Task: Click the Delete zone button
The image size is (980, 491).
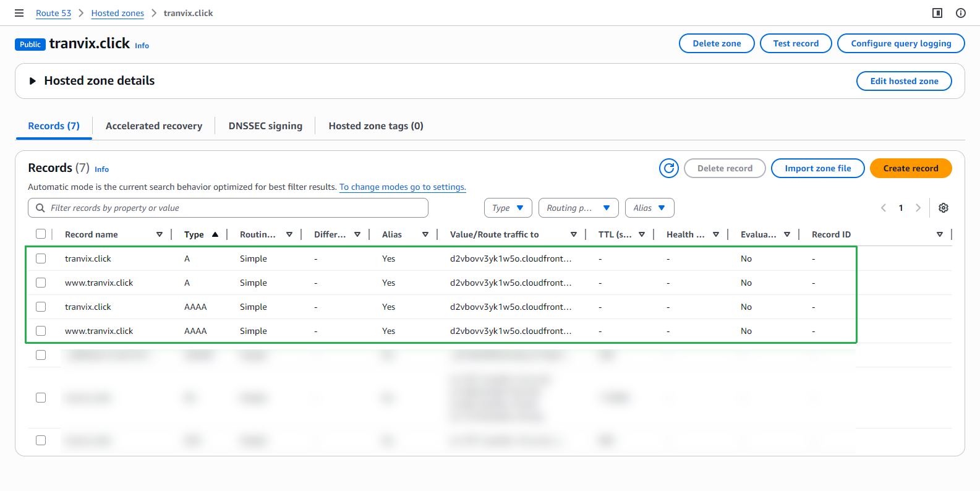Action: click(717, 43)
